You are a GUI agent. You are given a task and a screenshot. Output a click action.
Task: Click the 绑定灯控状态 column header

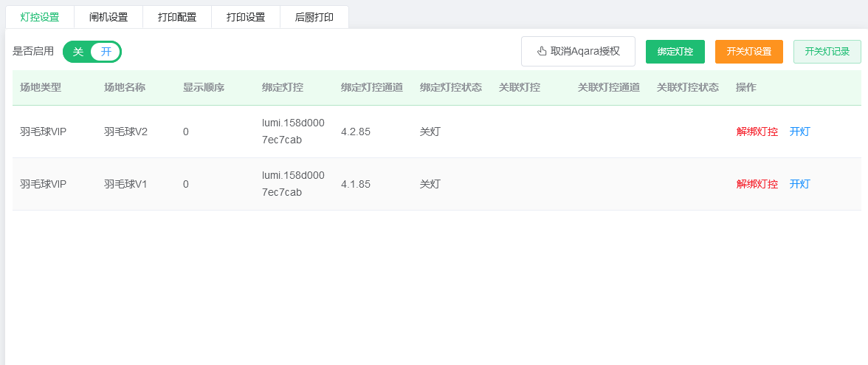[x=450, y=87]
